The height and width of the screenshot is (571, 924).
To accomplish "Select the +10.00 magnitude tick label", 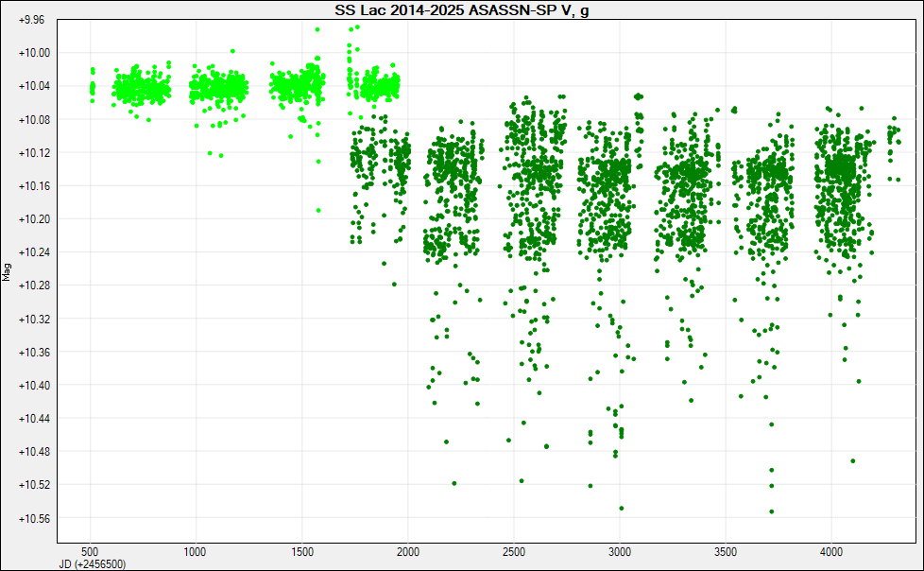I will (x=35, y=53).
